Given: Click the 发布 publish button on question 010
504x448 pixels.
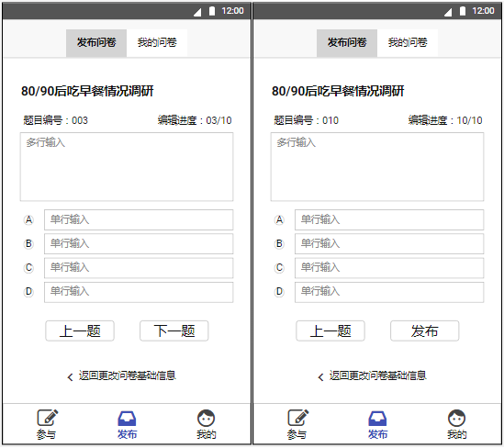Looking at the screenshot, I should point(424,331).
